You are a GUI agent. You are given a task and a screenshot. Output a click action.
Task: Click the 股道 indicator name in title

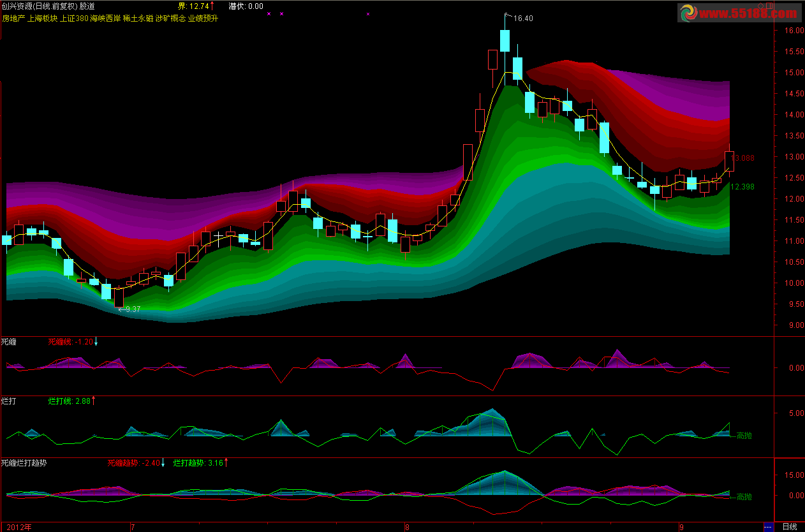click(87, 6)
